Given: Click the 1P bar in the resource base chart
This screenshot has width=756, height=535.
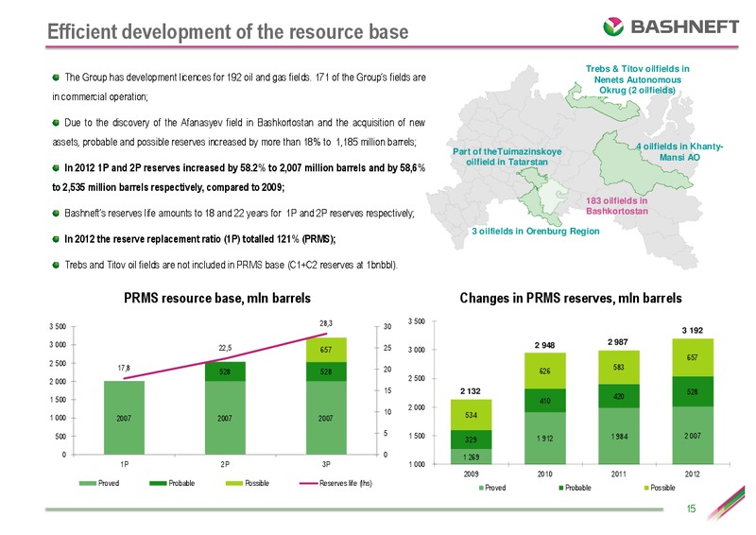Looking at the screenshot, I should 124,418.
